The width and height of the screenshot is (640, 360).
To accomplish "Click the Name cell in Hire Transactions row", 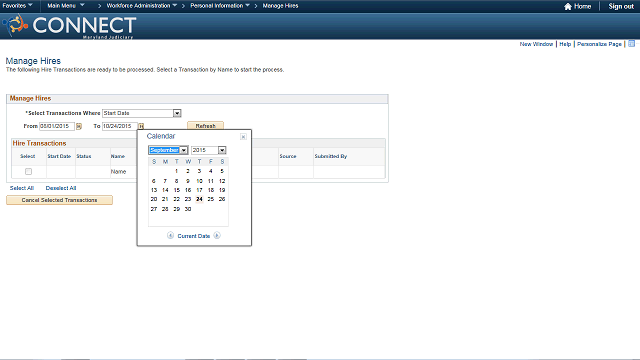I will coord(118,172).
